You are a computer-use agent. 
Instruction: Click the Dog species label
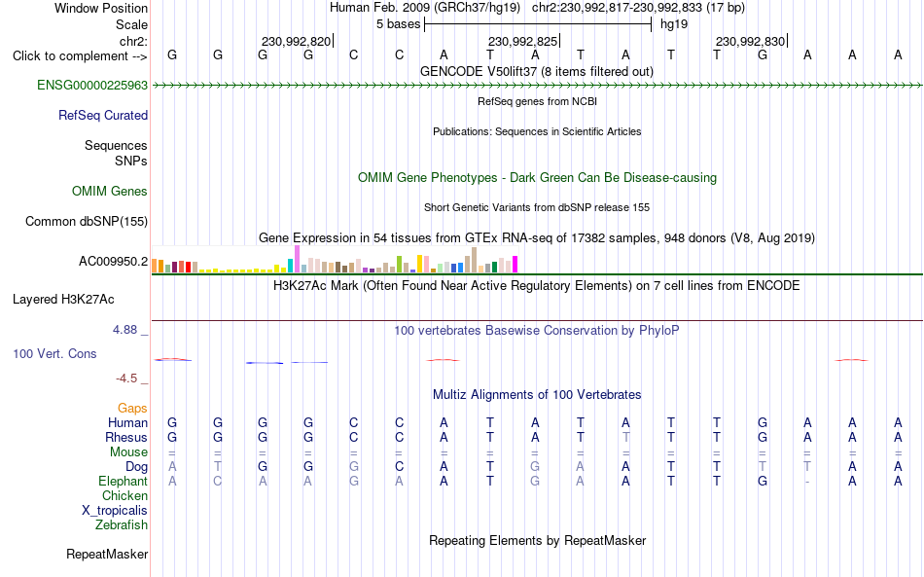pos(136,467)
